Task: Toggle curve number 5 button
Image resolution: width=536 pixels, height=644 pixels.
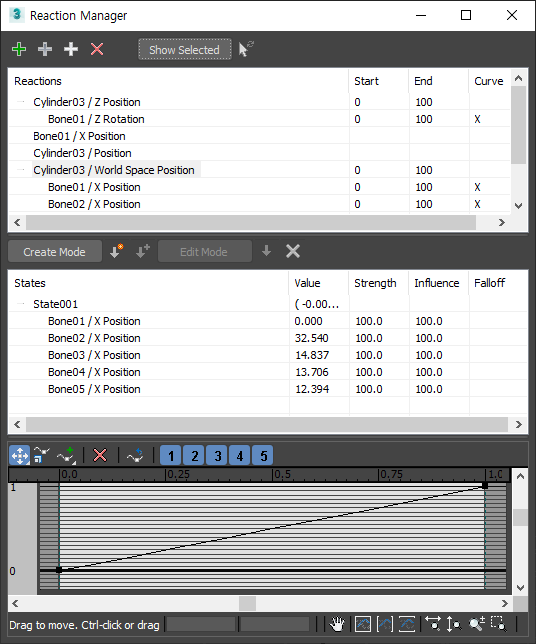Action: [x=263, y=455]
